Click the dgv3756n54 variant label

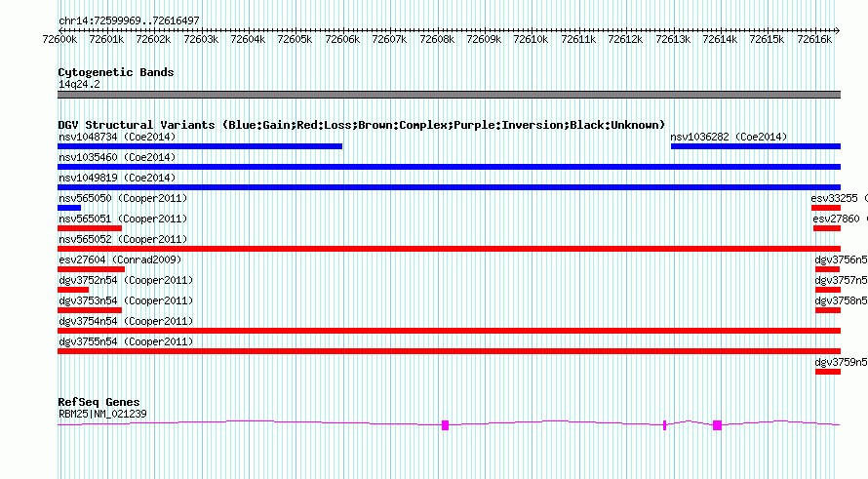841,259
